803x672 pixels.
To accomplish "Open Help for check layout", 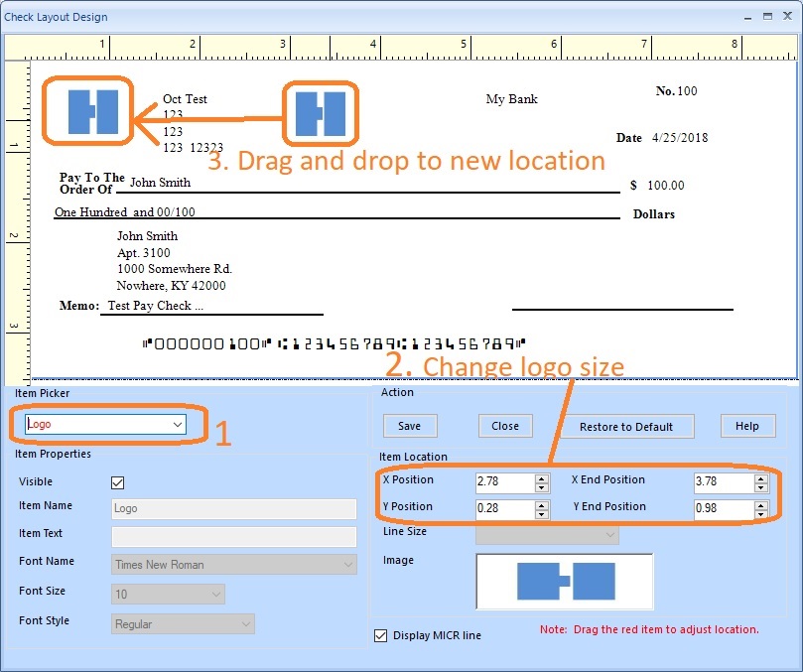I will (x=747, y=426).
